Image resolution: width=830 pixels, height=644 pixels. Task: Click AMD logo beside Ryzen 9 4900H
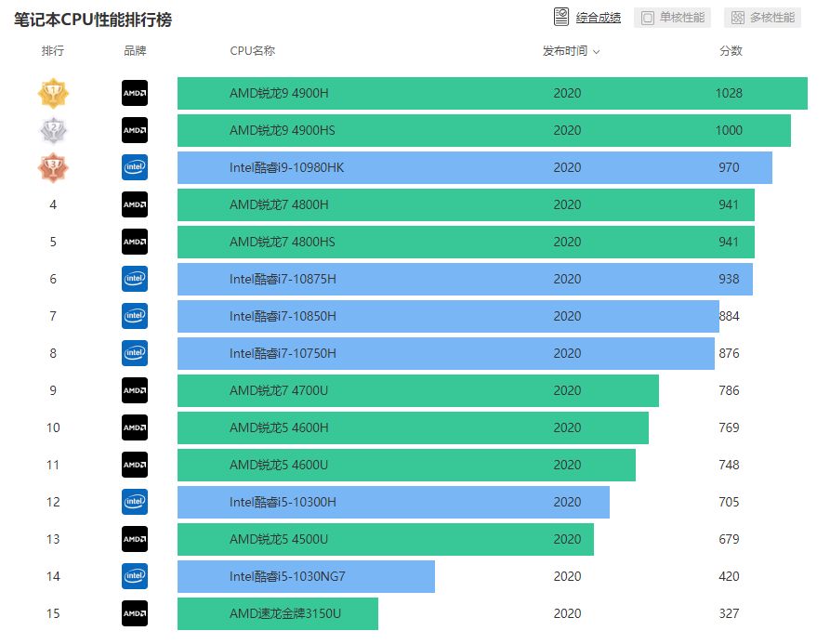[x=135, y=93]
